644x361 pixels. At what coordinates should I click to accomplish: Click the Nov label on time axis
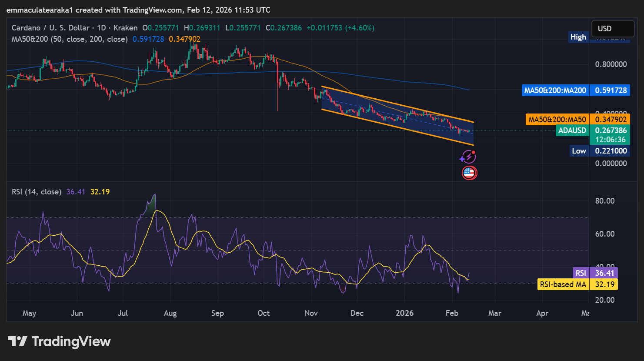[x=311, y=313]
